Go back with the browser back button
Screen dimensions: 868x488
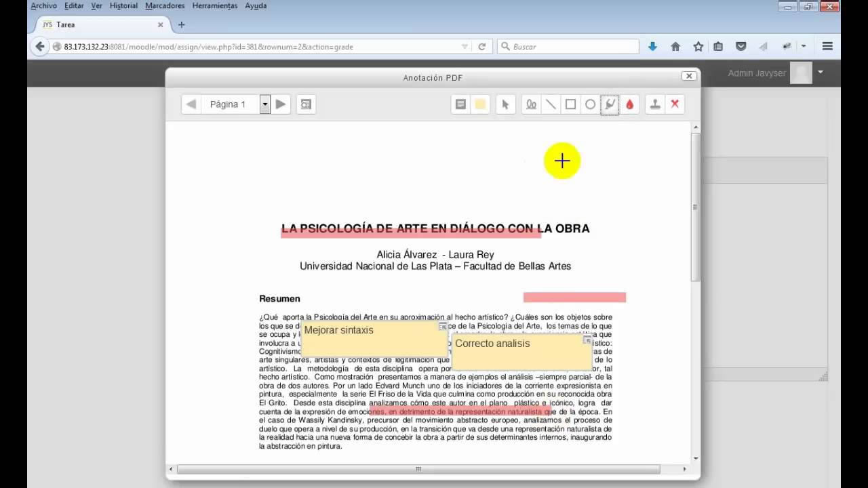[x=40, y=47]
